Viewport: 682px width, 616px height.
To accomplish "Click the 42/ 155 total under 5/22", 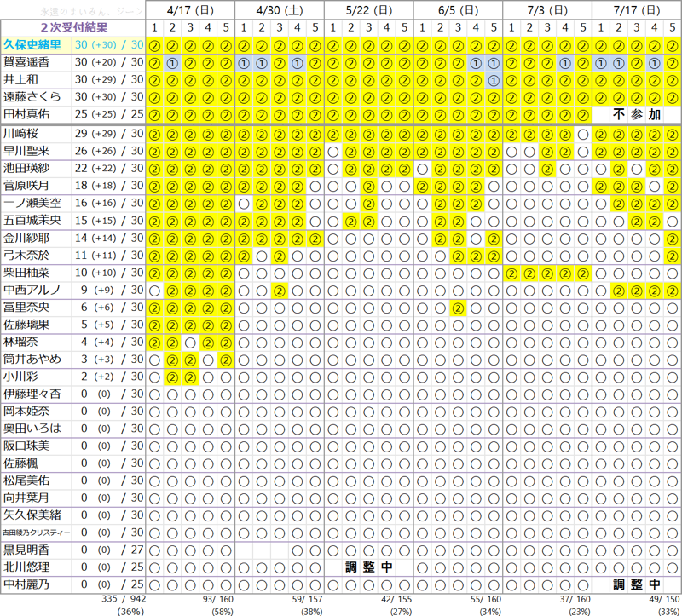I will 396,599.
